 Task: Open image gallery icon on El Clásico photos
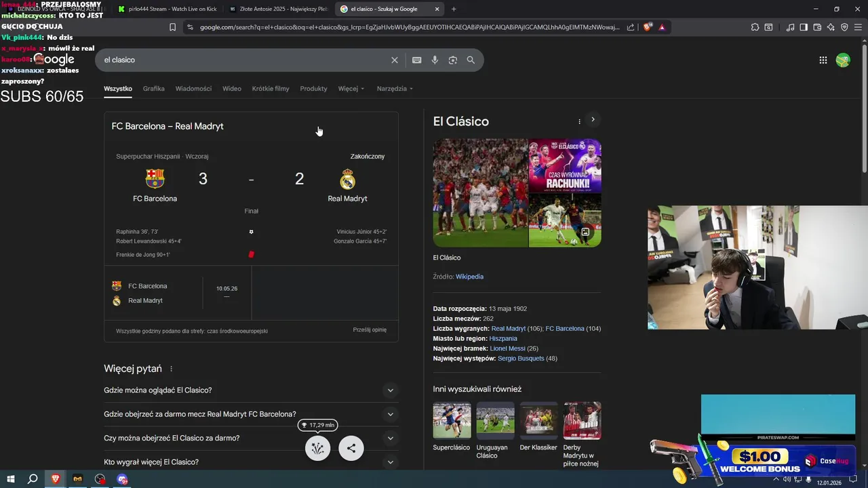coord(585,232)
